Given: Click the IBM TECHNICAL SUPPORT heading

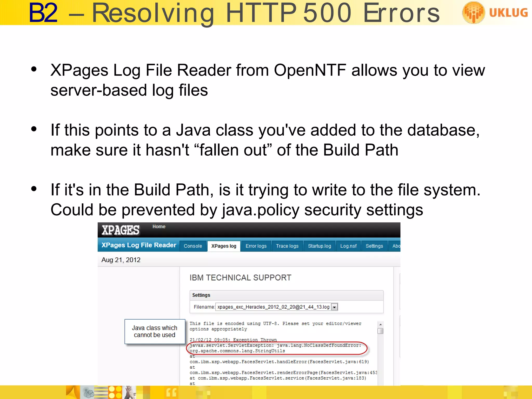Looking at the screenshot, I should tap(240, 278).
